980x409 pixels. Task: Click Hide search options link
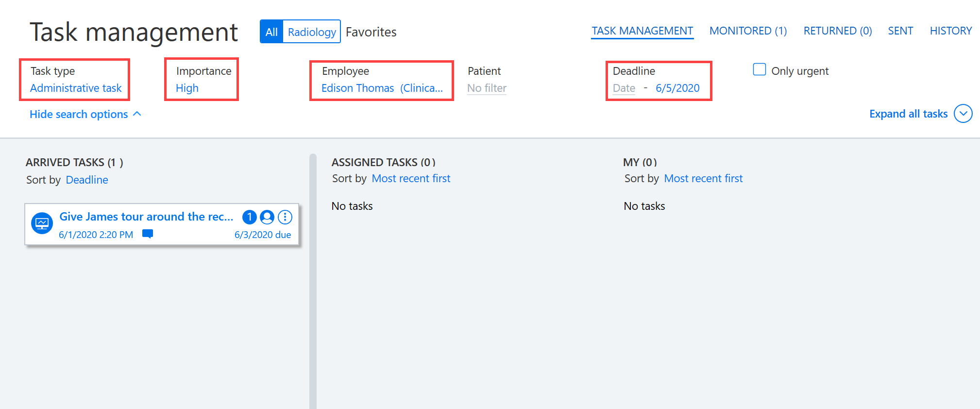point(79,114)
